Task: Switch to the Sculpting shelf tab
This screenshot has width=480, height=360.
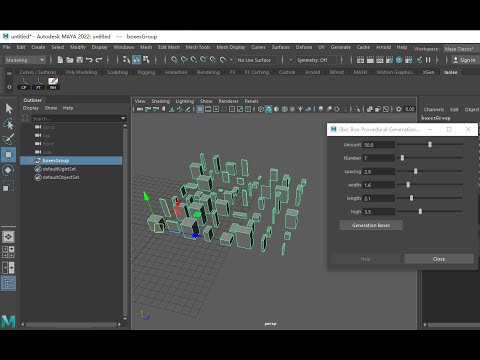Action: pos(117,72)
